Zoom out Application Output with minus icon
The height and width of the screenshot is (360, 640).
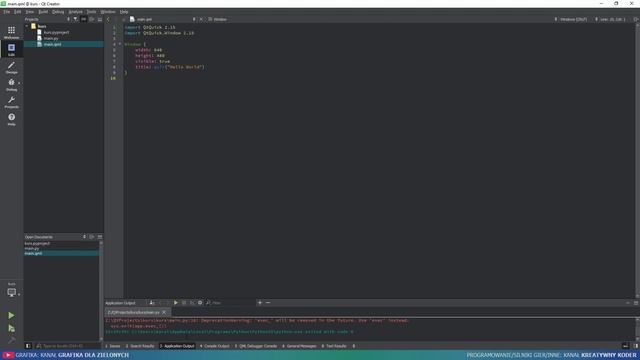point(268,303)
